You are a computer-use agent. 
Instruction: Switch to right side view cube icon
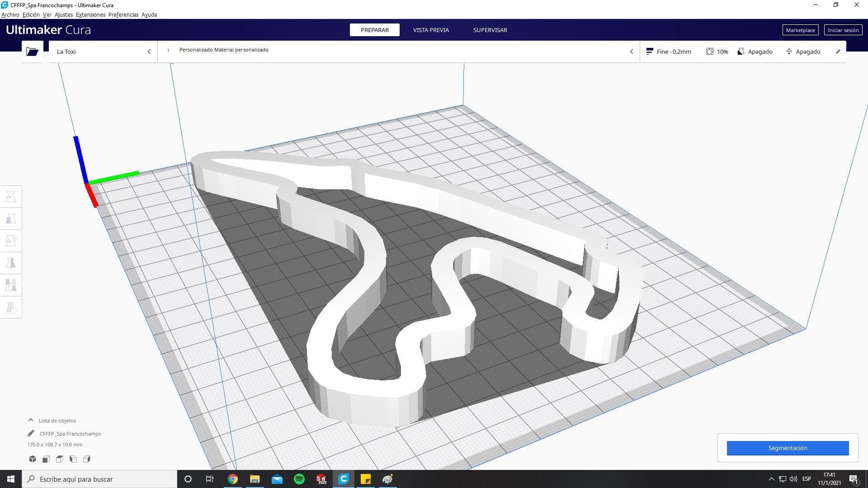coord(87,459)
